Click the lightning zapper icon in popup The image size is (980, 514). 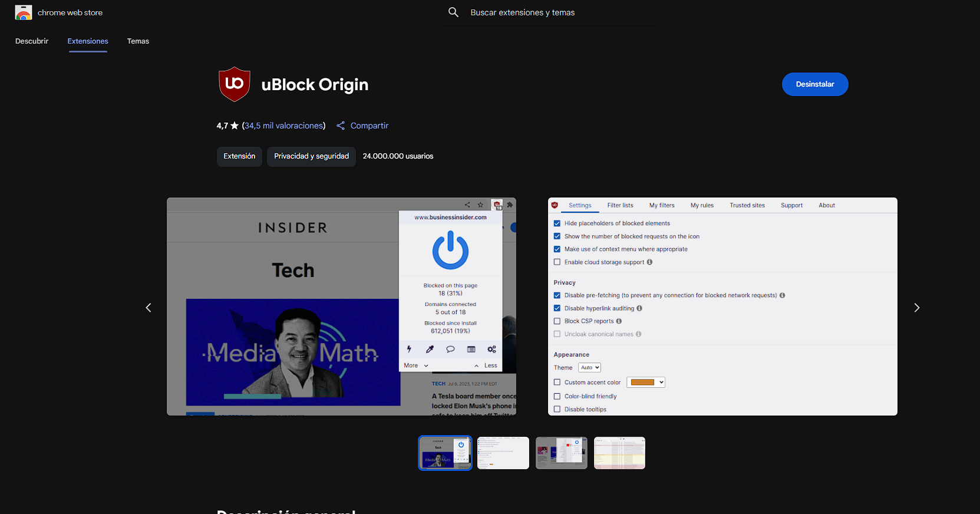pos(409,349)
